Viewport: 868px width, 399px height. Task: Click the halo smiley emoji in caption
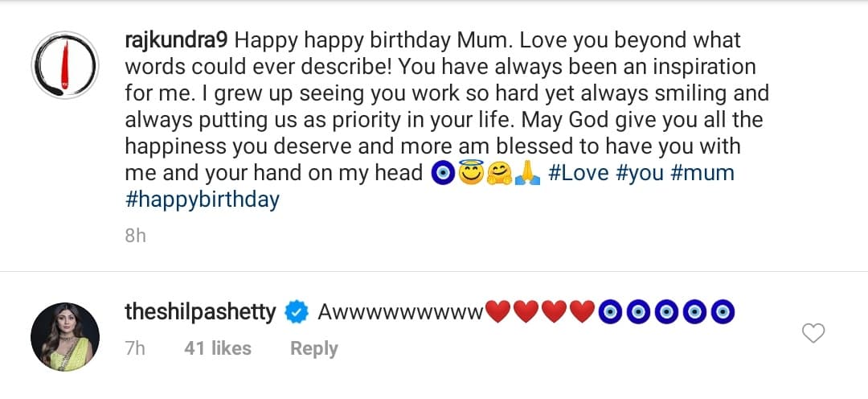point(472,173)
